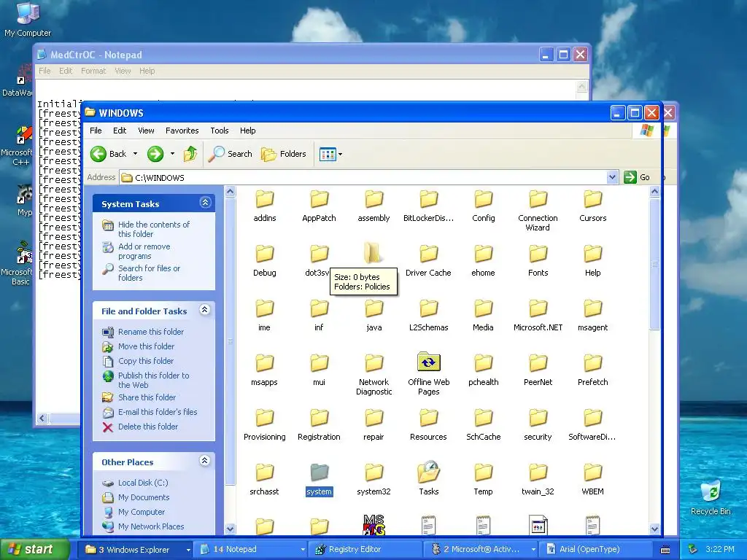
Task: Open the addins folder
Action: click(x=264, y=206)
